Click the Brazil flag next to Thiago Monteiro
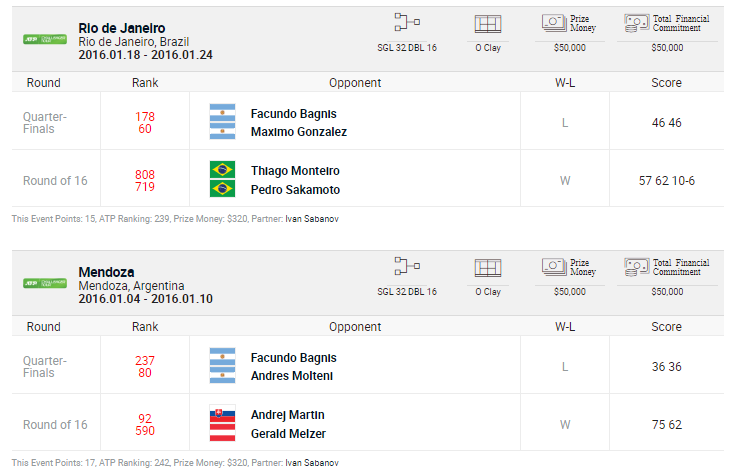732x475 pixels. 222,169
